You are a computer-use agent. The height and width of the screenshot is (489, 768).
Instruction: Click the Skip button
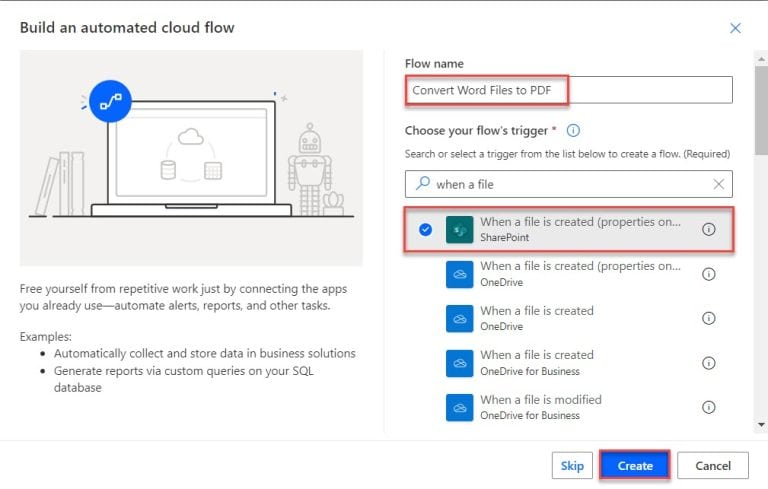[x=572, y=465]
